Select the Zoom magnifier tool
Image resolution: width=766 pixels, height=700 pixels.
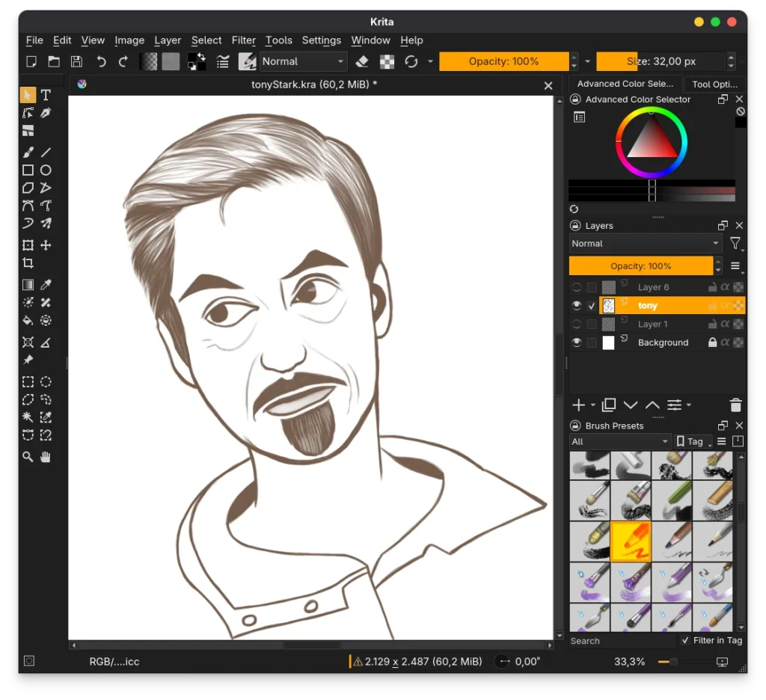pyautogui.click(x=28, y=457)
